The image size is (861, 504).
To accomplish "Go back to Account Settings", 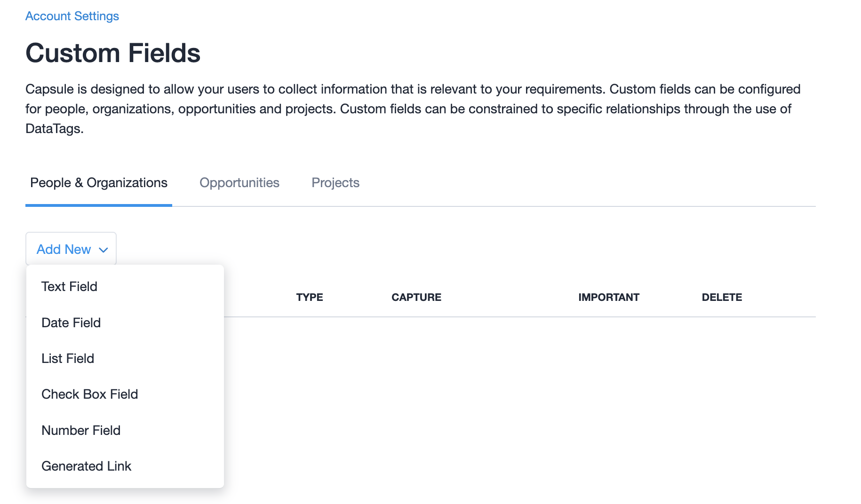I will tap(72, 16).
